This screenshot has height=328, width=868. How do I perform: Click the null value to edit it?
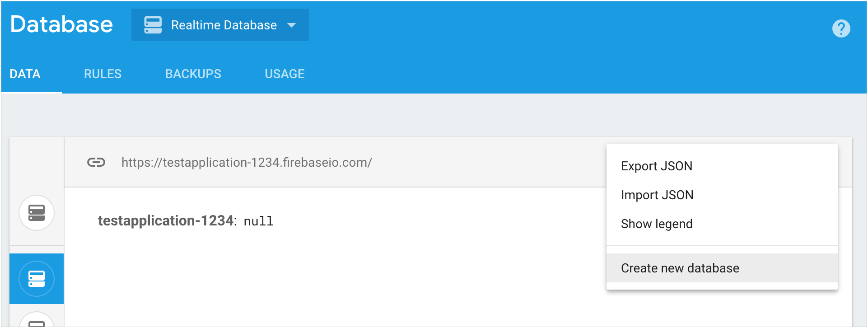[x=258, y=221]
